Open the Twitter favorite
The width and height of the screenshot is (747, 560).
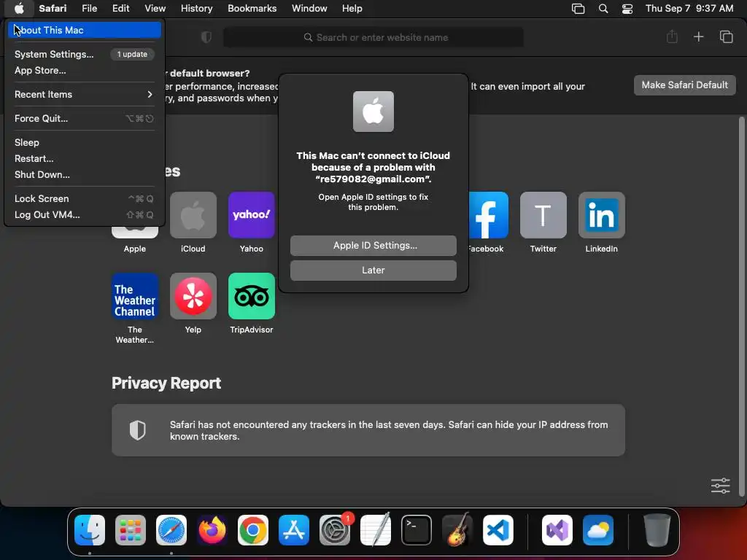tap(543, 215)
